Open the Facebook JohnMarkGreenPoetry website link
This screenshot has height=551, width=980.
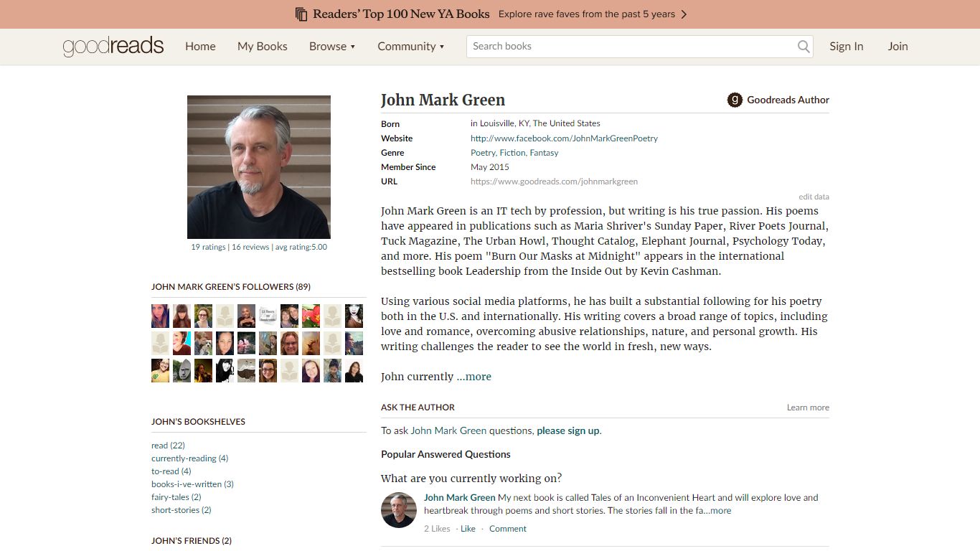pos(564,138)
